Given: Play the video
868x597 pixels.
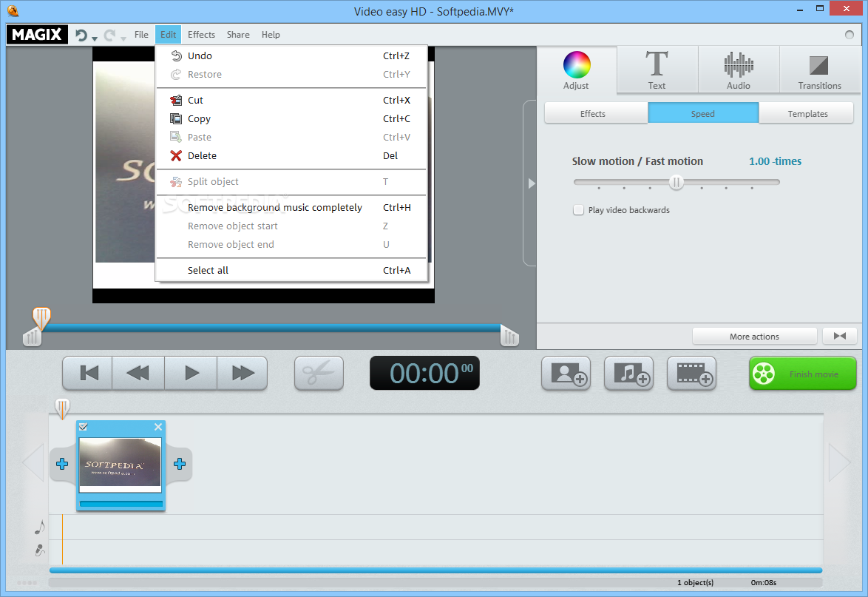Looking at the screenshot, I should [x=191, y=374].
